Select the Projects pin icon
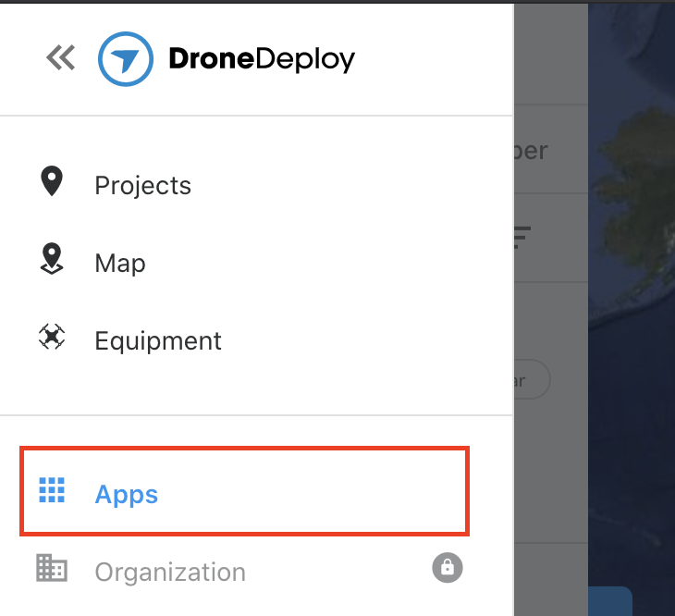 pyautogui.click(x=52, y=181)
